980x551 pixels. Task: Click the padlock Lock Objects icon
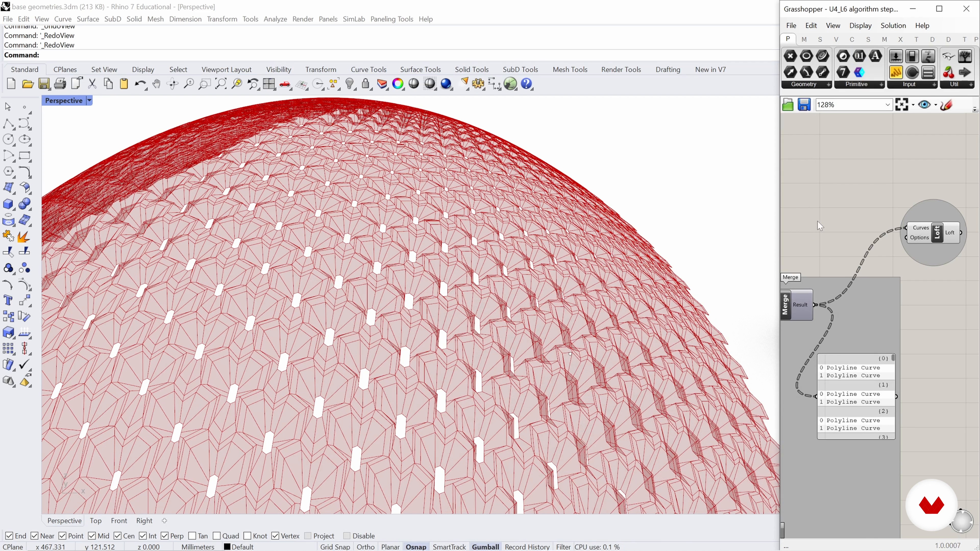[x=366, y=84]
